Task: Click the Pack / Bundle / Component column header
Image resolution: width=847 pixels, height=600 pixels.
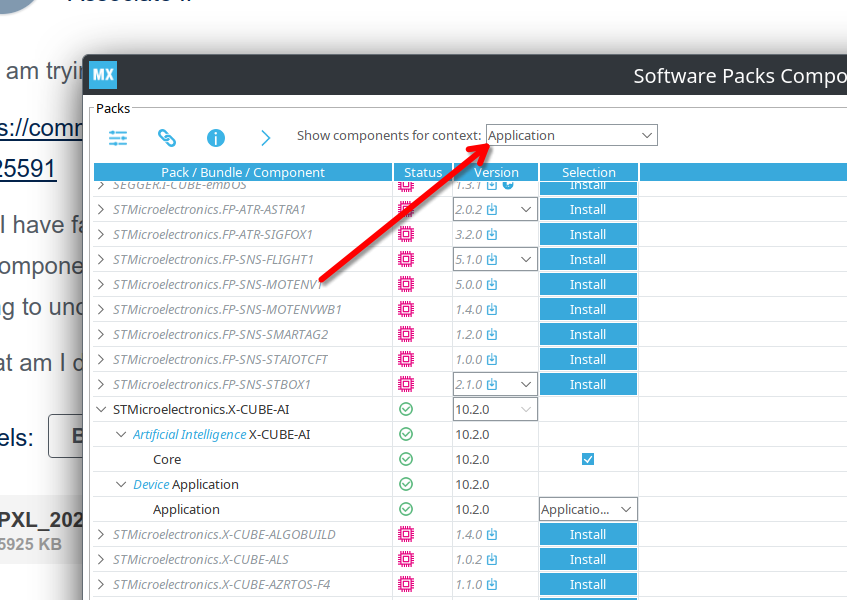Action: pyautogui.click(x=243, y=172)
